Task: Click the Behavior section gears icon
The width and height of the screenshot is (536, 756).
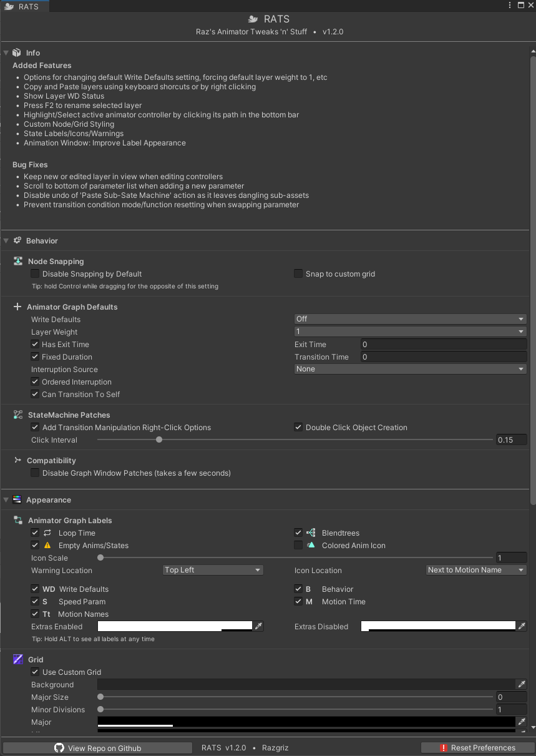Action: pyautogui.click(x=17, y=240)
